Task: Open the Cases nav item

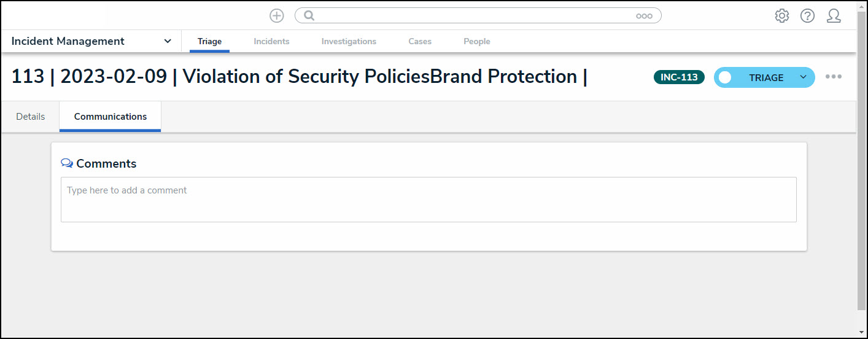Action: point(420,41)
